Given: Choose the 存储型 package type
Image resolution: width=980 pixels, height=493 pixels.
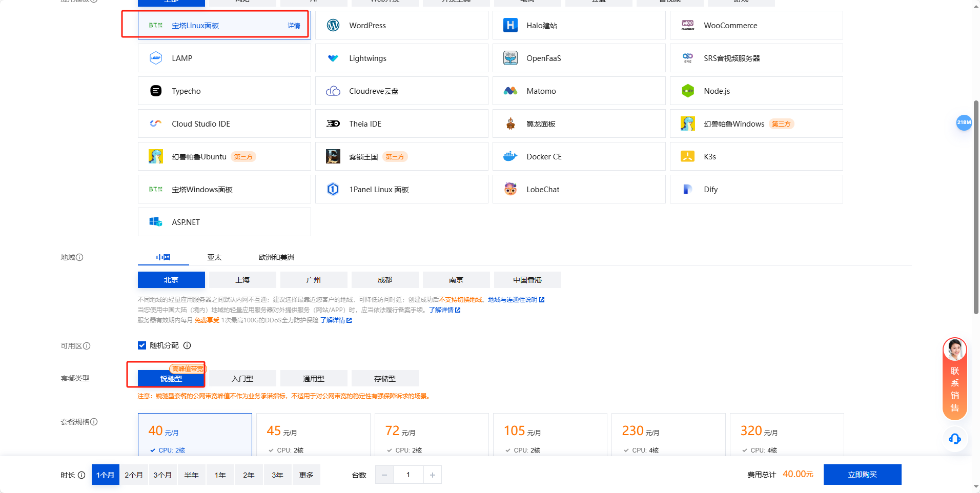Looking at the screenshot, I should coord(385,379).
